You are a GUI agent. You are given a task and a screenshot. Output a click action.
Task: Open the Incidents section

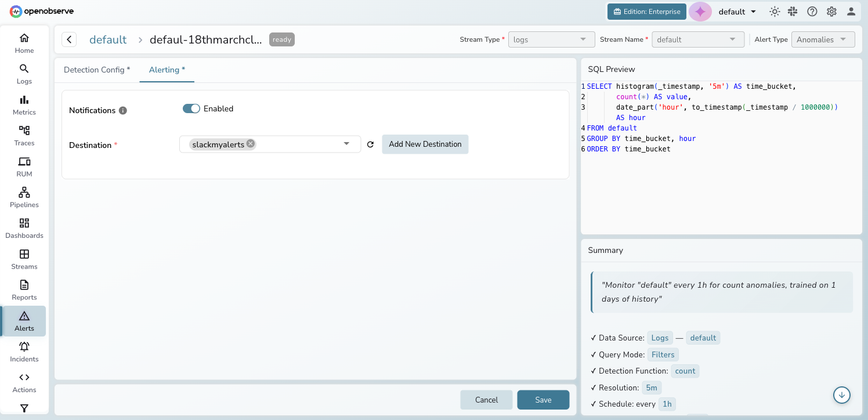(x=24, y=352)
